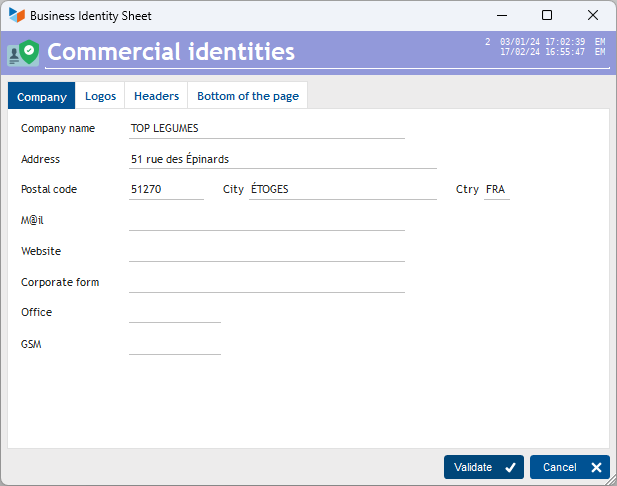
Task: Focus the Address input field
Action: click(283, 159)
